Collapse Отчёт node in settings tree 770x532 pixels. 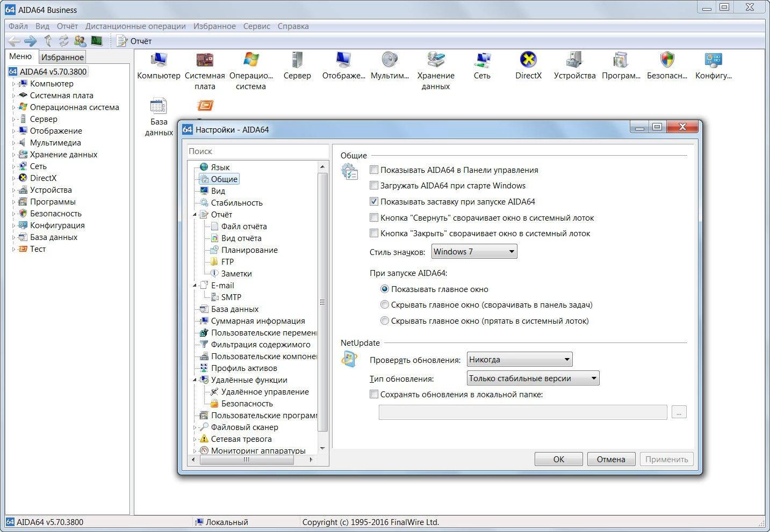pos(195,214)
